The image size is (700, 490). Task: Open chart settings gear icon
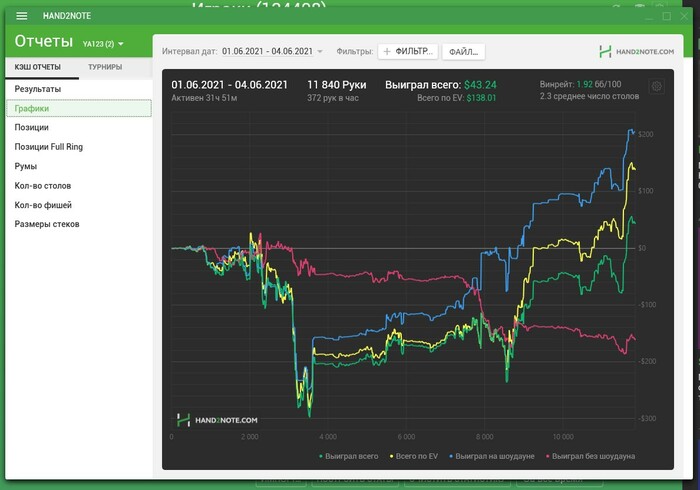tap(656, 86)
